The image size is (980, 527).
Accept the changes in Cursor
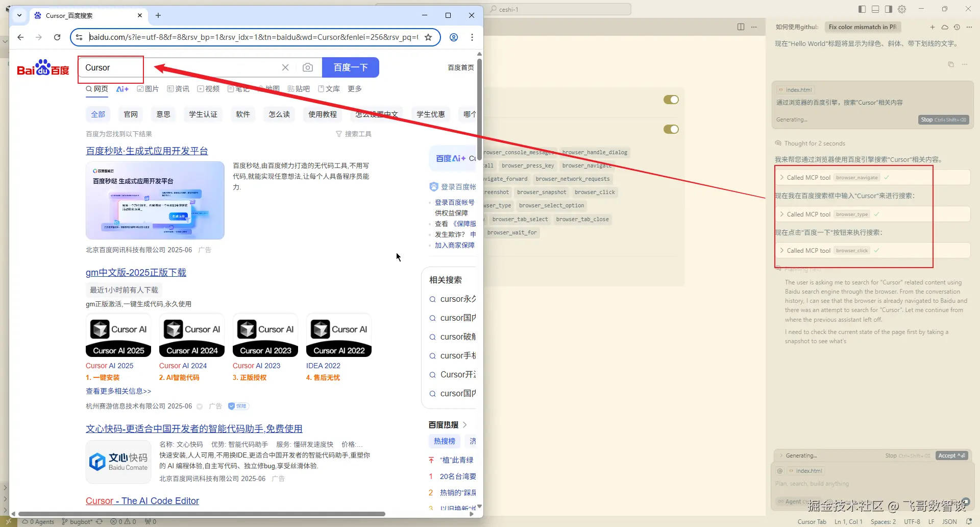coord(952,456)
